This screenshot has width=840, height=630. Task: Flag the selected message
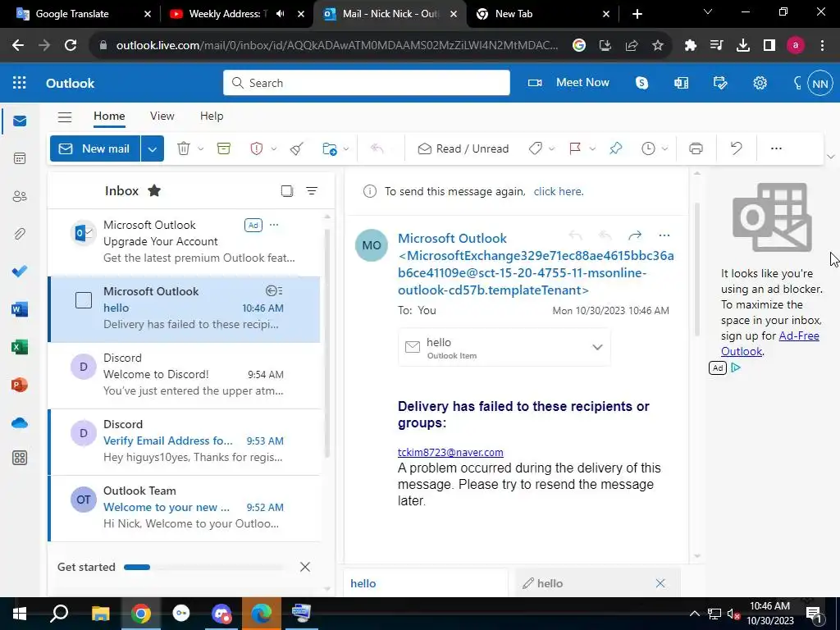point(575,148)
